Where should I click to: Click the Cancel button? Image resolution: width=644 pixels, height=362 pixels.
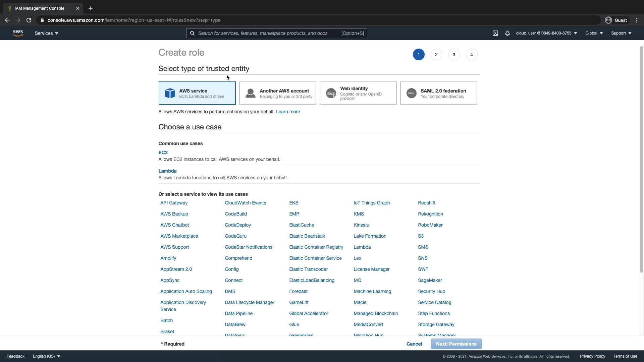click(x=414, y=344)
